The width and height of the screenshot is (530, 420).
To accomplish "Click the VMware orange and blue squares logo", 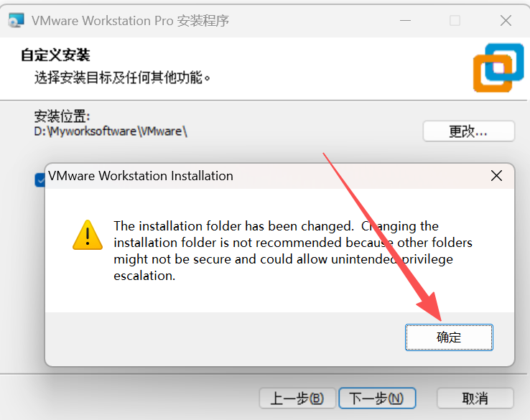I will (498, 68).
